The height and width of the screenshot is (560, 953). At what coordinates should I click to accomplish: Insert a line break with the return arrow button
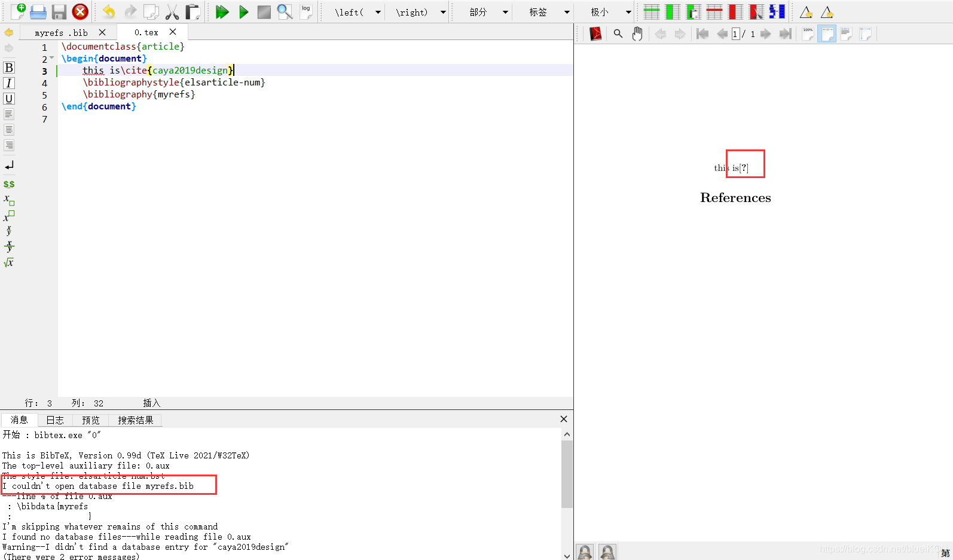(9, 165)
